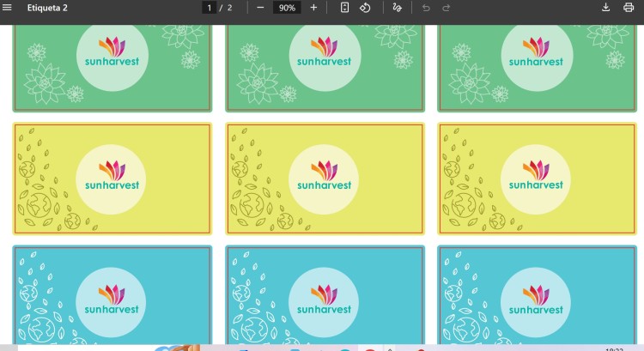
Task: Click the undo arrow
Action: point(426,8)
